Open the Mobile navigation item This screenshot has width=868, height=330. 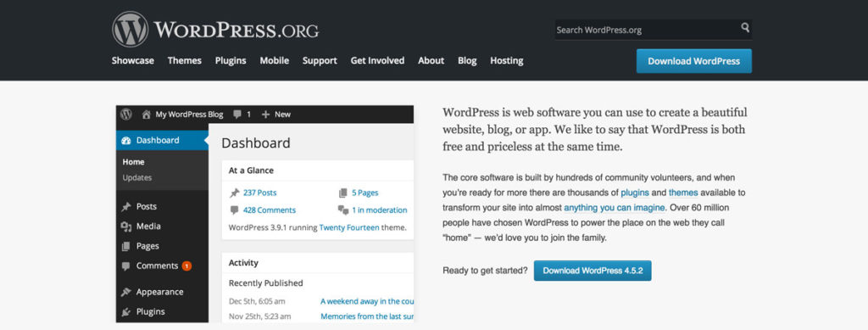click(275, 61)
